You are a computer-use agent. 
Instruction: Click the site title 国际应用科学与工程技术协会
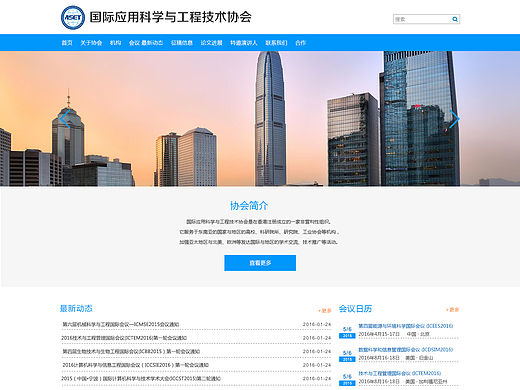click(170, 17)
